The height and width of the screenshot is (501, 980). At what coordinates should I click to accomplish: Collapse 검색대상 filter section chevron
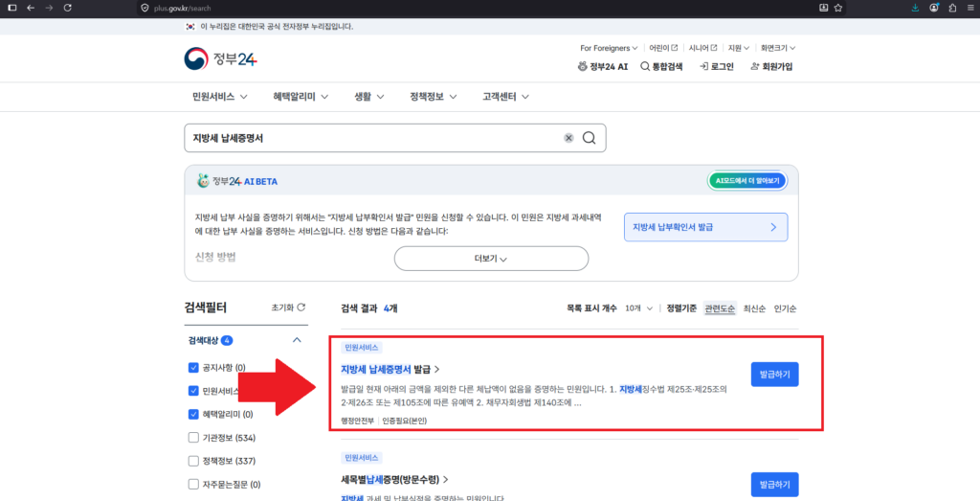(297, 340)
